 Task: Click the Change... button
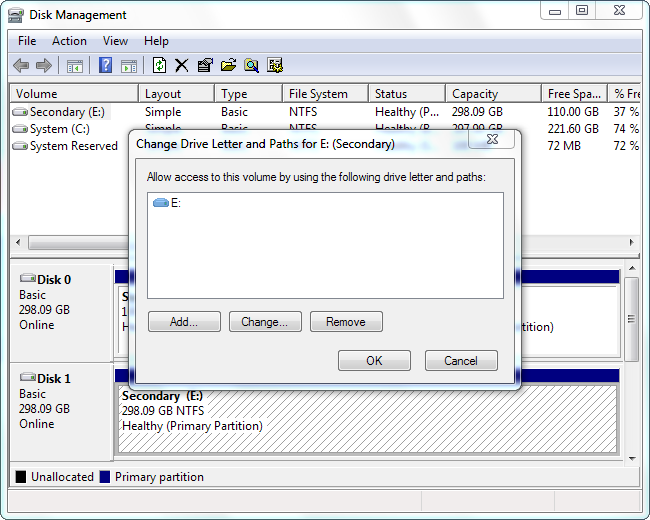tap(265, 322)
